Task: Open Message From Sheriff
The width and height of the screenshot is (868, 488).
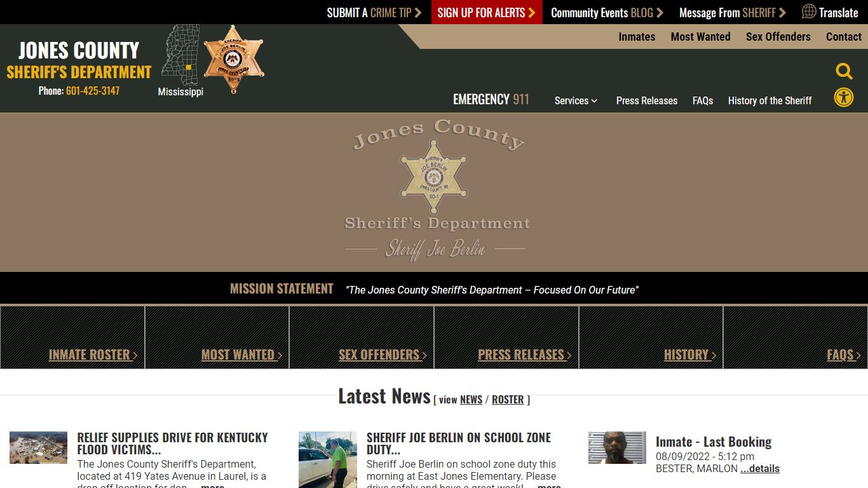Action: pos(733,12)
